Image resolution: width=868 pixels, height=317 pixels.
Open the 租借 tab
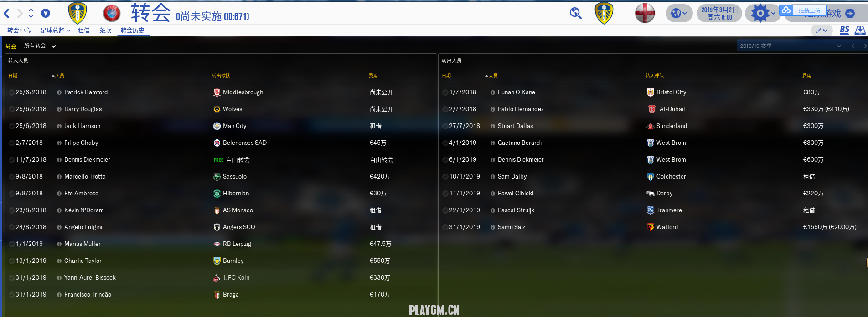[84, 31]
